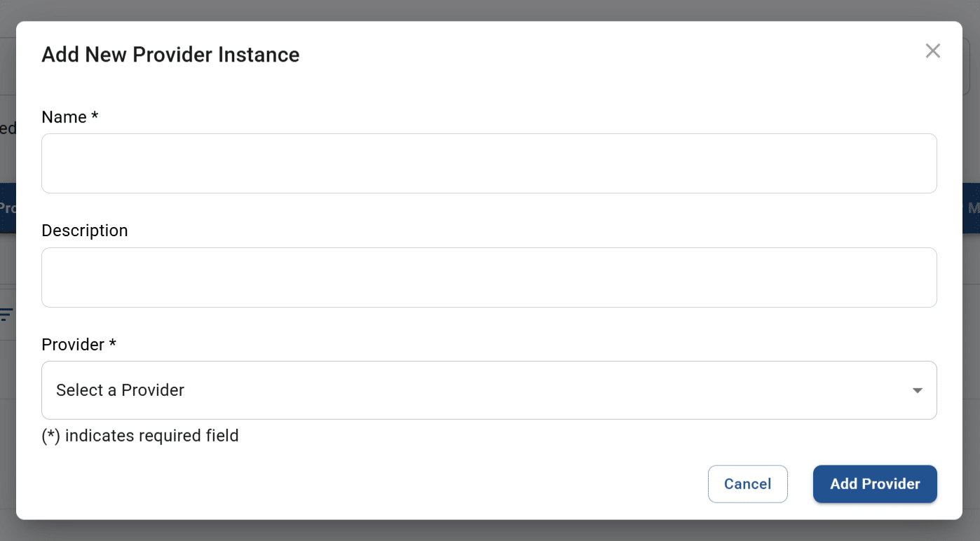The width and height of the screenshot is (980, 541).
Task: Click into the Name text field
Action: [x=489, y=163]
